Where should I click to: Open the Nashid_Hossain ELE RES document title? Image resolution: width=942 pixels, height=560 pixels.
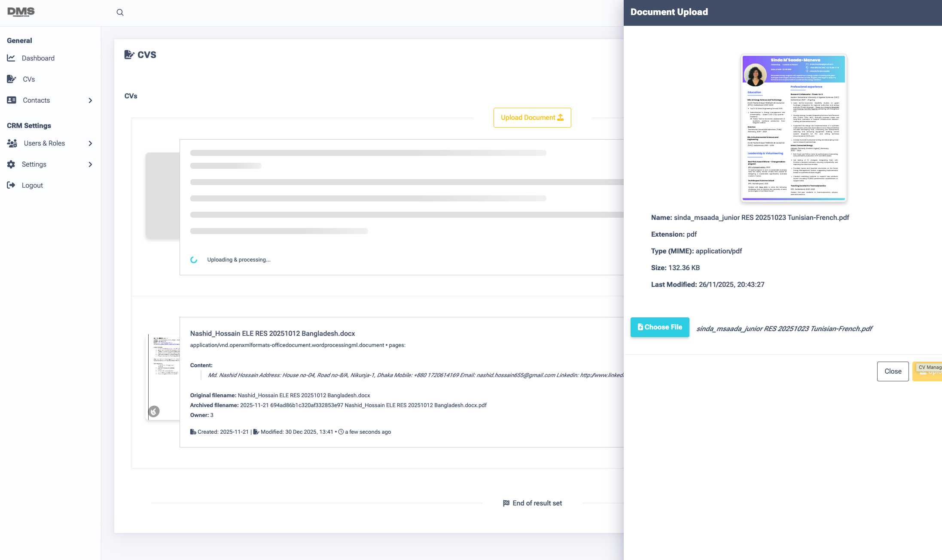(272, 333)
